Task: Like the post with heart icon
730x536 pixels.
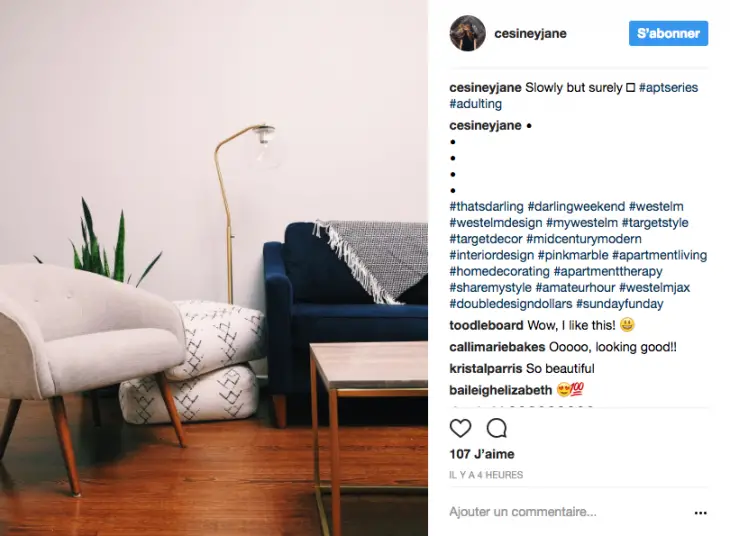Action: [x=460, y=428]
